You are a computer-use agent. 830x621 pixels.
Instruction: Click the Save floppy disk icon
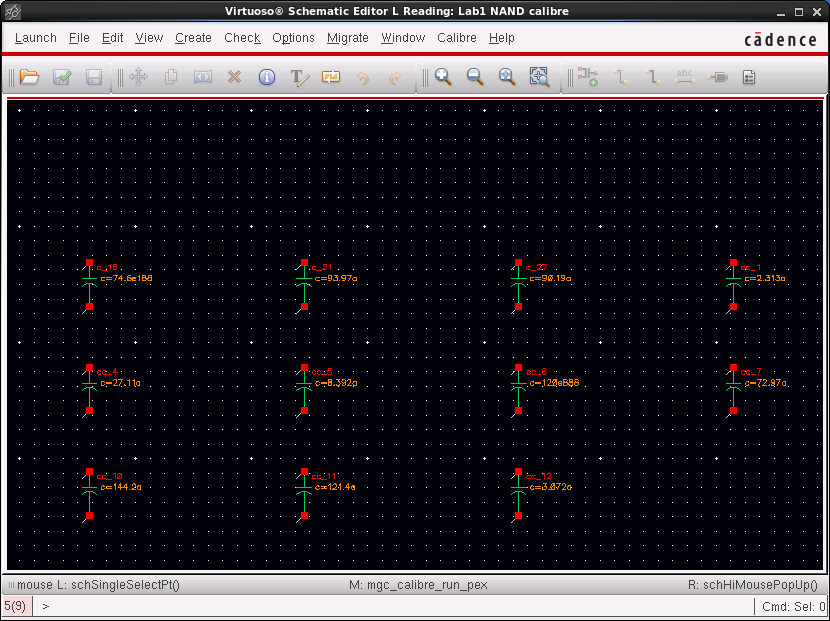point(94,77)
